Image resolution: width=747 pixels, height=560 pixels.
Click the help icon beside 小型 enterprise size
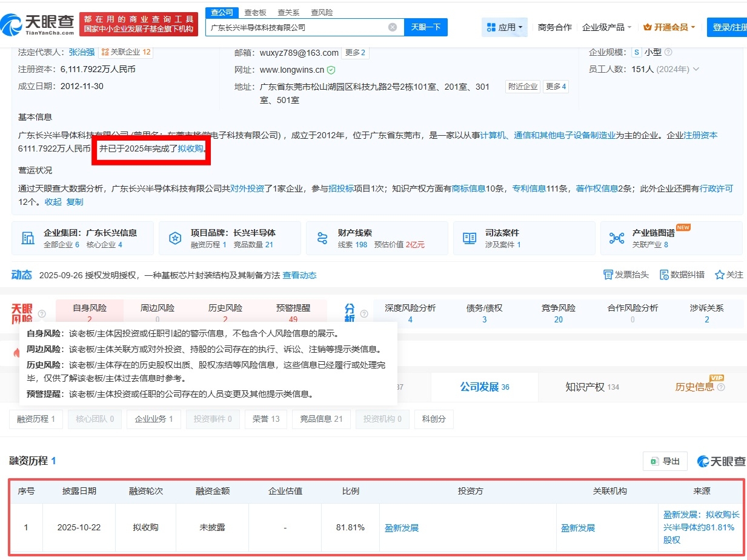click(668, 52)
